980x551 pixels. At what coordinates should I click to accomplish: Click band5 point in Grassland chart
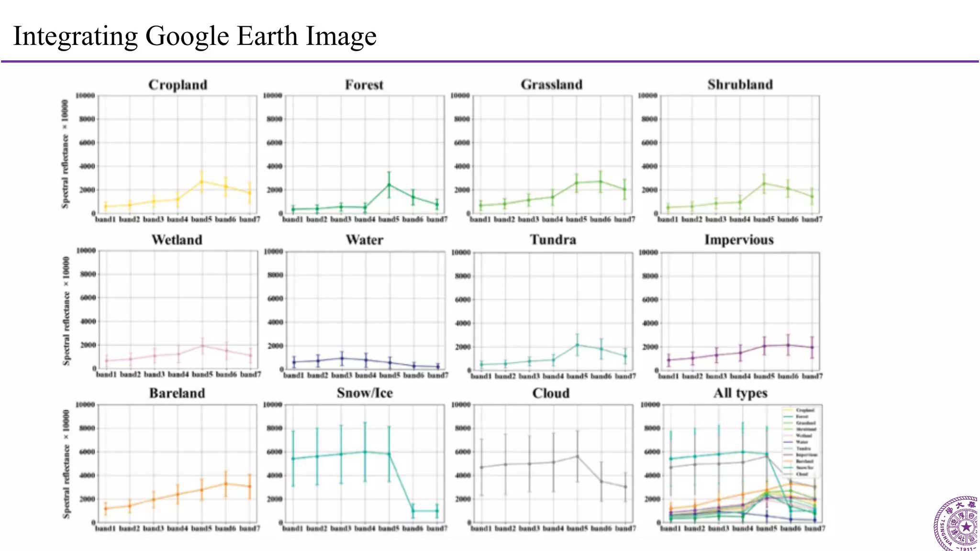577,183
